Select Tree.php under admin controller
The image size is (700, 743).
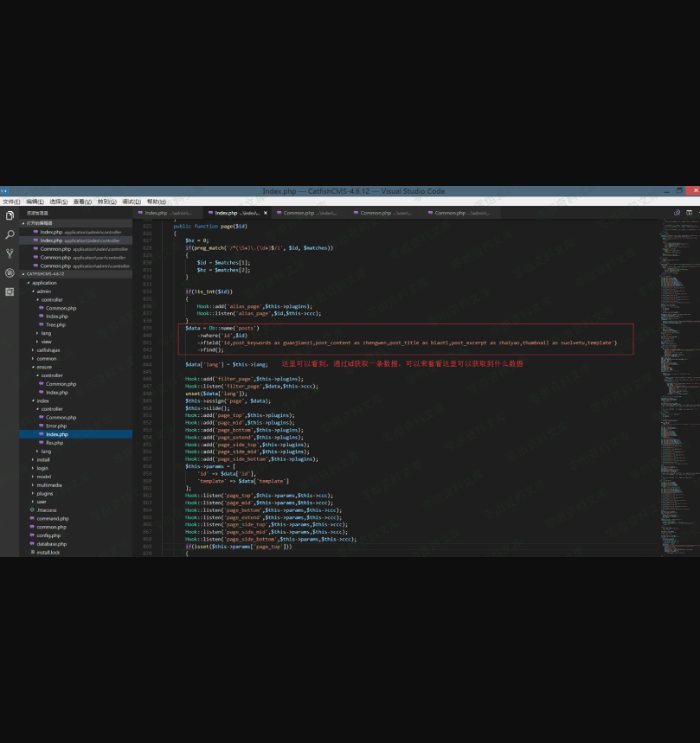click(x=55, y=324)
